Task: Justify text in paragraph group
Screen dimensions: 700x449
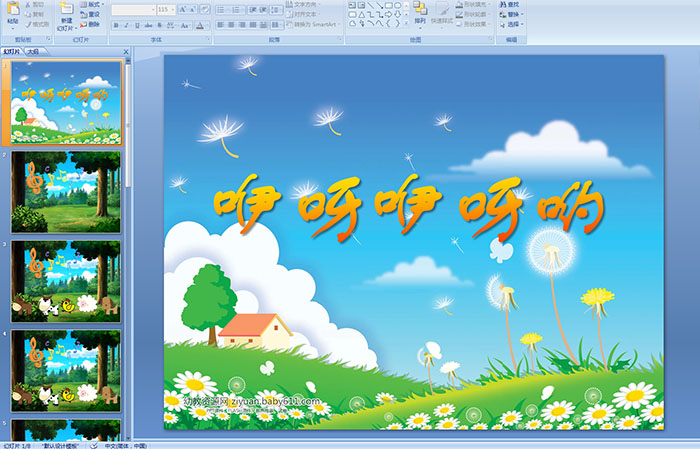Action: 253,25
